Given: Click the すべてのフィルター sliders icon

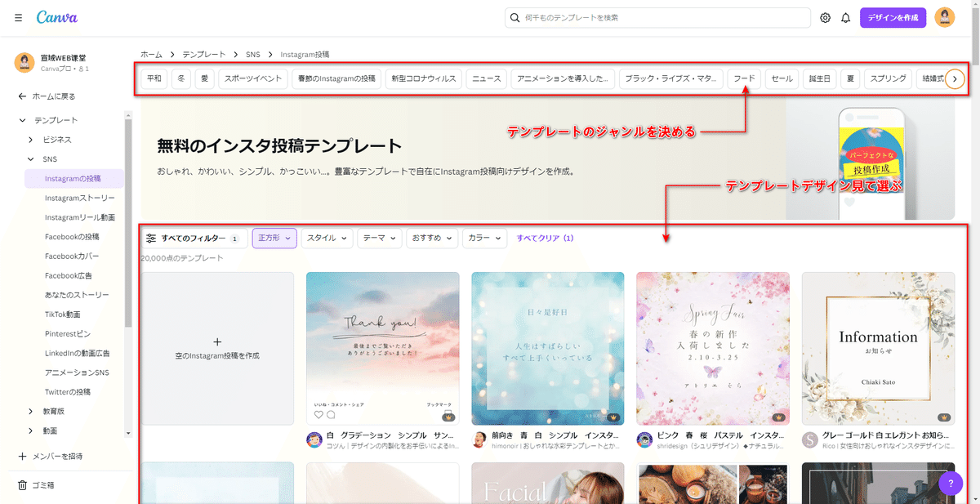Looking at the screenshot, I should pos(151,239).
